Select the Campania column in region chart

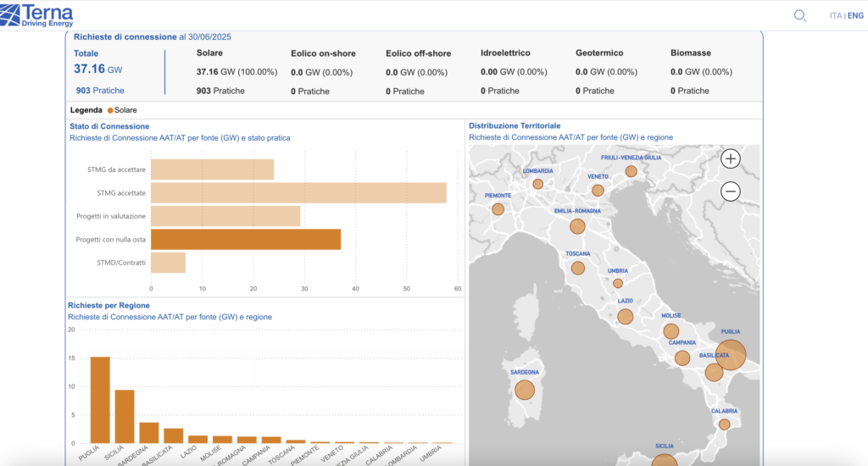click(271, 440)
